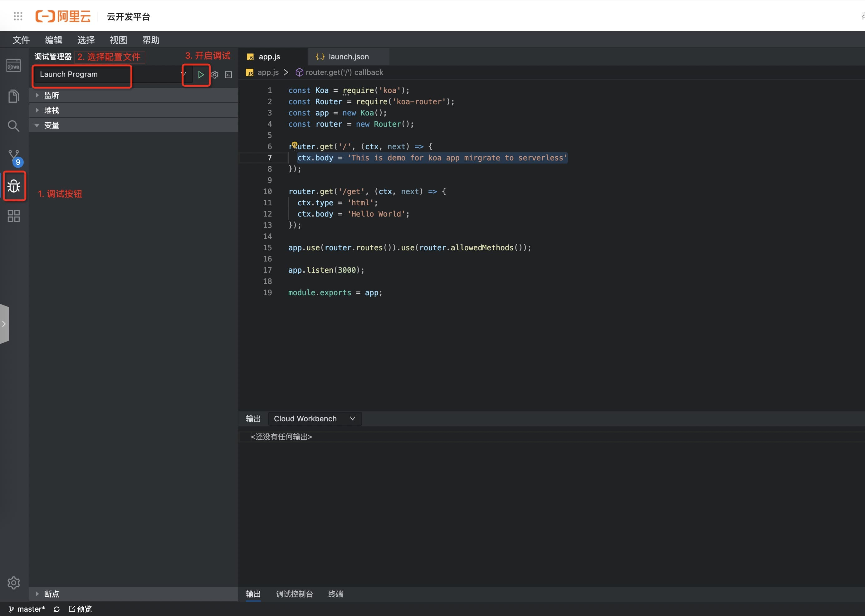Open the 帮助 menu
865x616 pixels.
151,40
